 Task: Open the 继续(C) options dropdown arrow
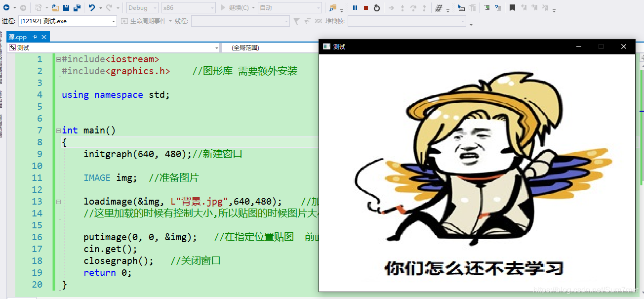click(253, 8)
